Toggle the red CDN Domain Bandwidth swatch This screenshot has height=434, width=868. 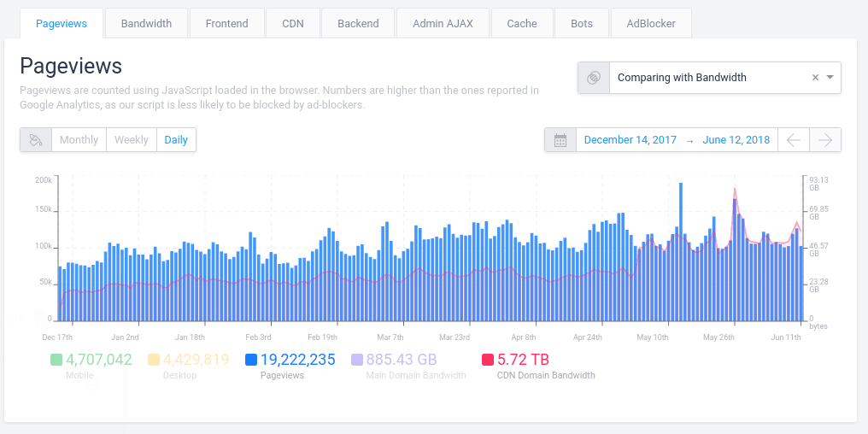(x=488, y=360)
